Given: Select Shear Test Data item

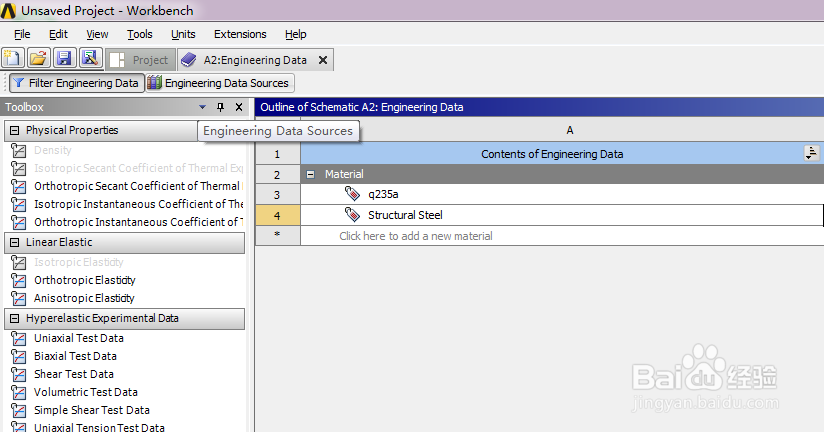Looking at the screenshot, I should pos(74,374).
